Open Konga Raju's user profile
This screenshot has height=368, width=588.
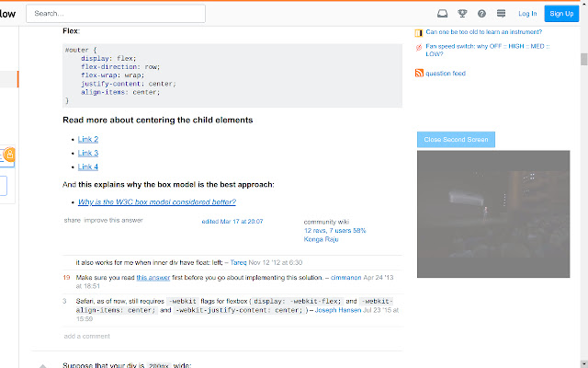pos(321,239)
